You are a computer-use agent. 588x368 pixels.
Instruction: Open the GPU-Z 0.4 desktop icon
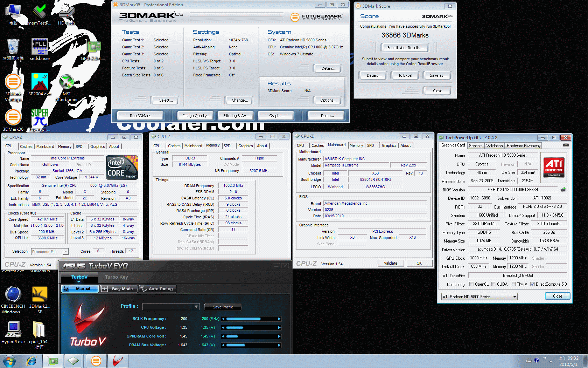pyautogui.click(x=93, y=49)
